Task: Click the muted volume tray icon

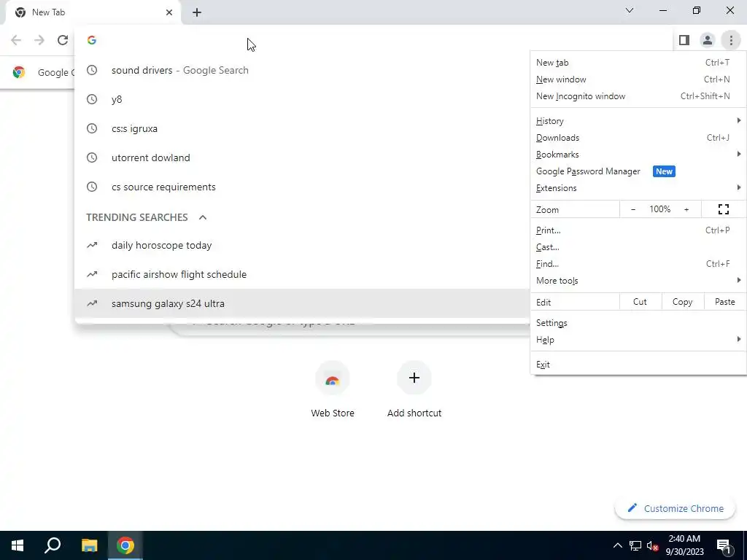Action: [x=652, y=545]
